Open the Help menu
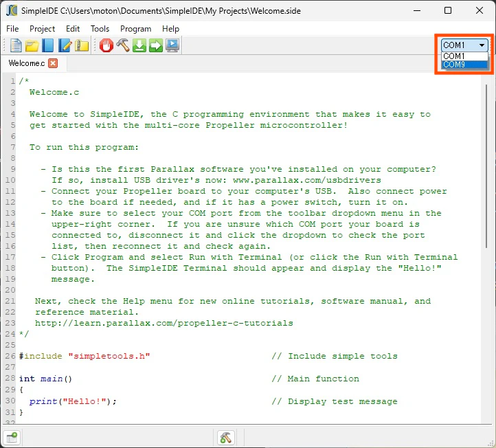 tap(171, 29)
